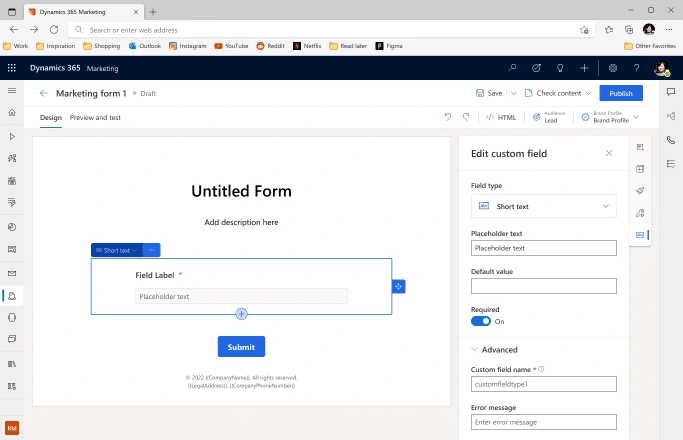Click the Default value input field
This screenshot has width=683, height=440.
543,286
